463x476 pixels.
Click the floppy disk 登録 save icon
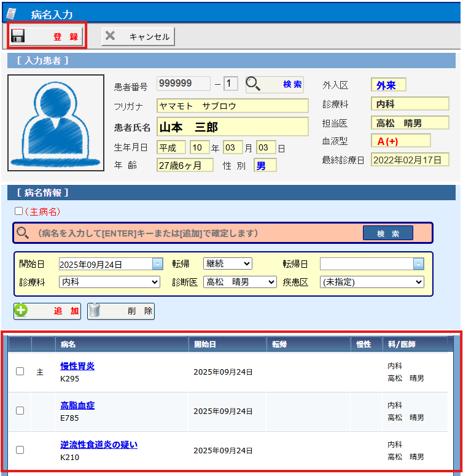tap(18, 36)
